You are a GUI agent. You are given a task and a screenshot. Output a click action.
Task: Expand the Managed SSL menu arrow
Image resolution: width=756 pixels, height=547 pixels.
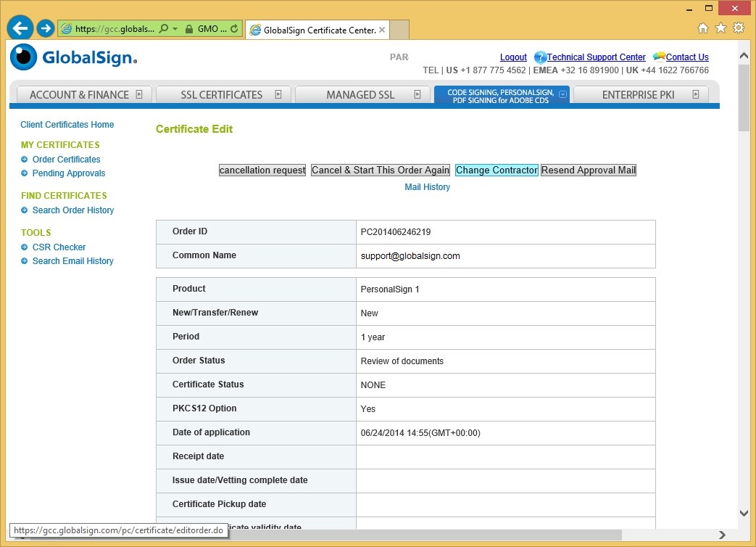(x=418, y=94)
